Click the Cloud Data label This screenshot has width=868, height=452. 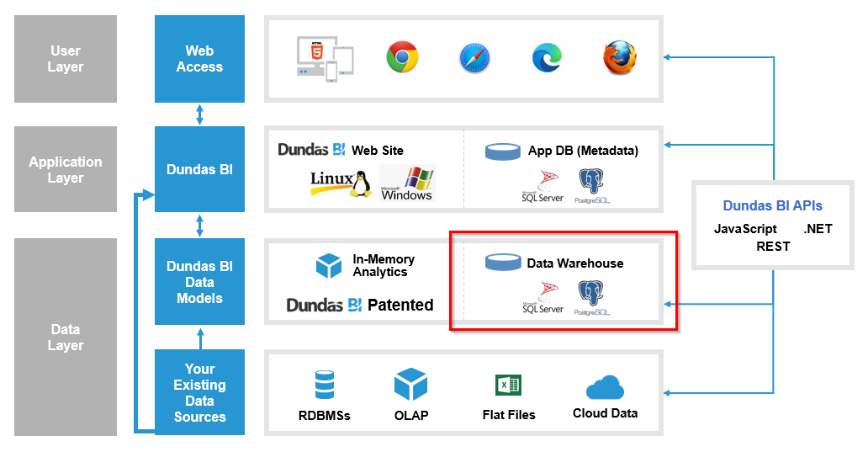click(605, 413)
